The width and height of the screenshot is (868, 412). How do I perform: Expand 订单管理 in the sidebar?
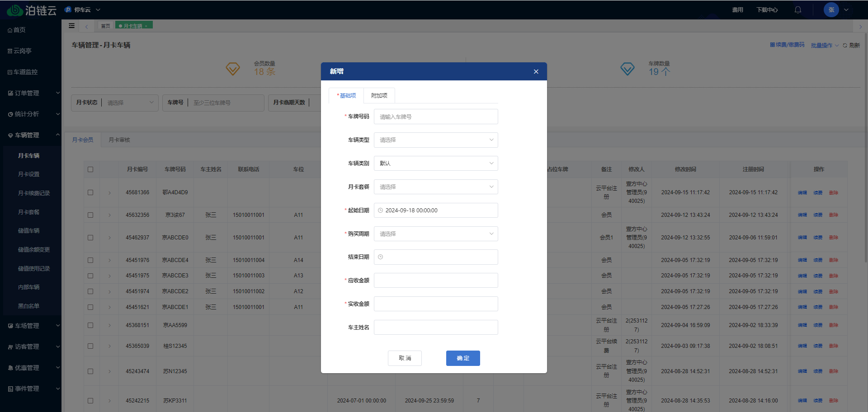[x=31, y=93]
